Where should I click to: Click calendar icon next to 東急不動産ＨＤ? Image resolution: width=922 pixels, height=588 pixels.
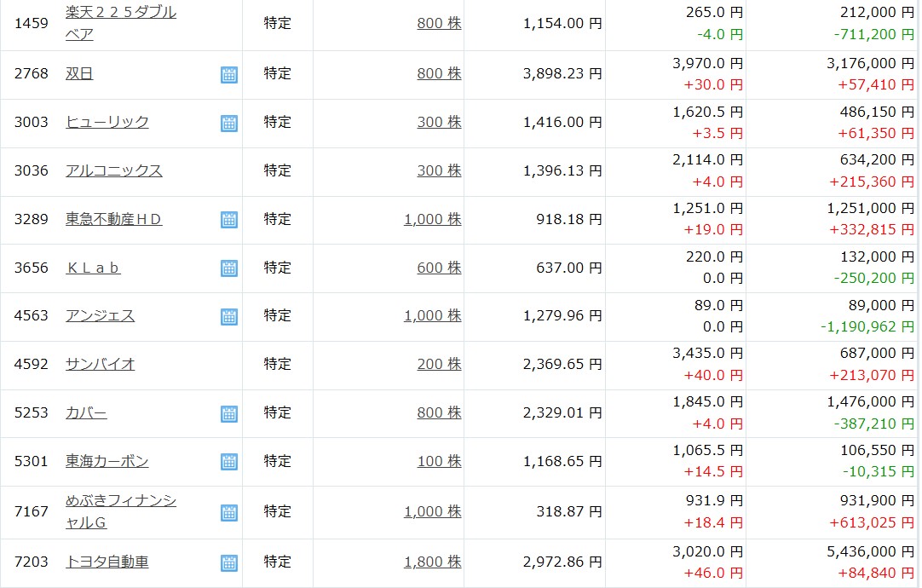click(x=228, y=220)
